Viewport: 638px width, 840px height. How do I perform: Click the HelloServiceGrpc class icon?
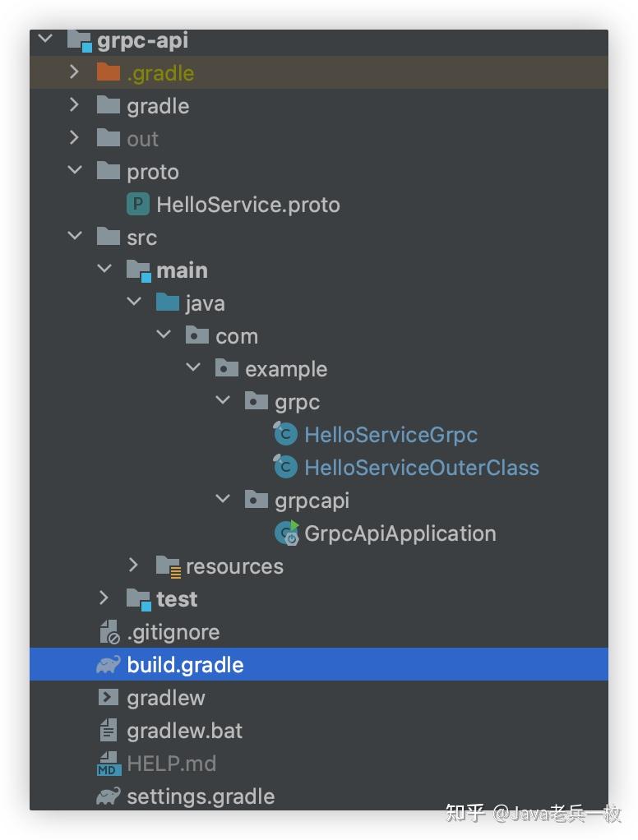point(284,434)
